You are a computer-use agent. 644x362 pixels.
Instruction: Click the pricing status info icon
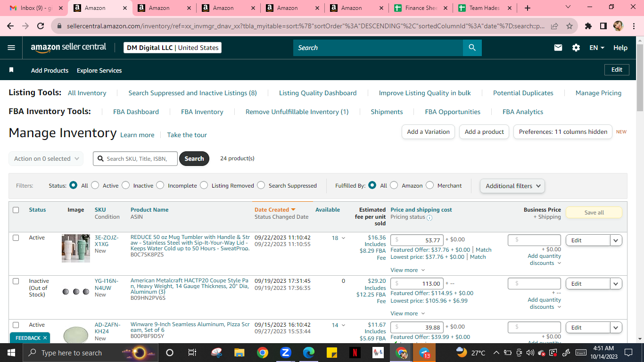point(429,217)
